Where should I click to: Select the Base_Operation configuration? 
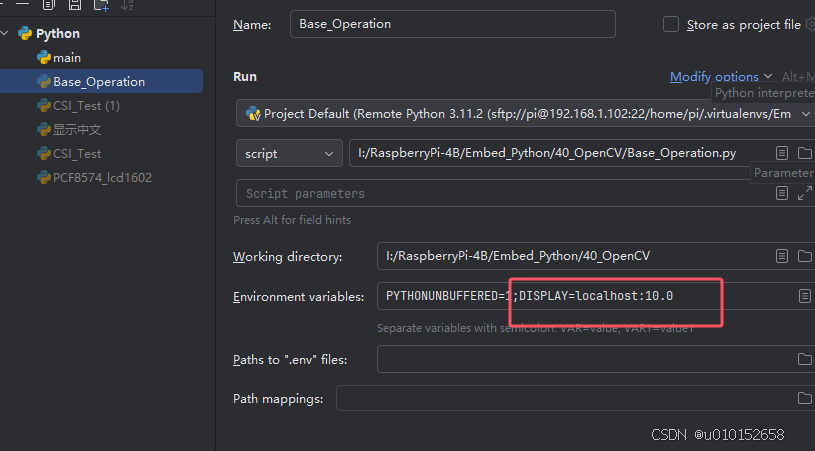(101, 82)
